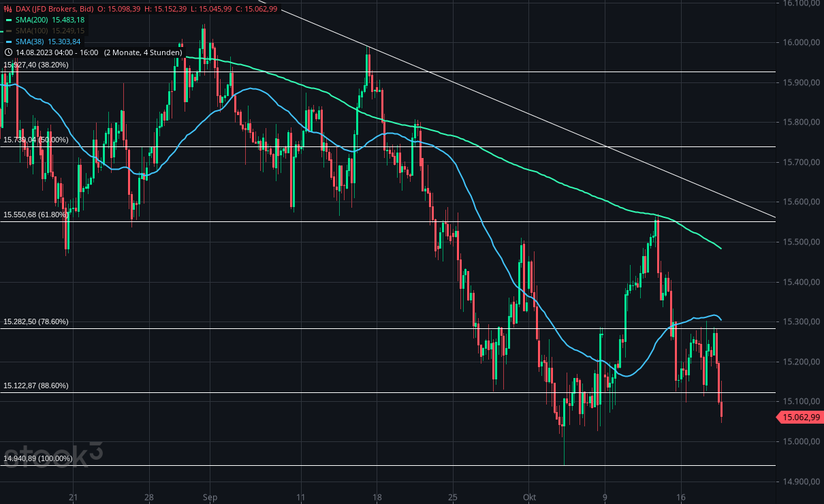Image resolution: width=824 pixels, height=504 pixels.
Task: Open the date range 14.08.2023 04:00 - 16:00
Action: coord(58,52)
